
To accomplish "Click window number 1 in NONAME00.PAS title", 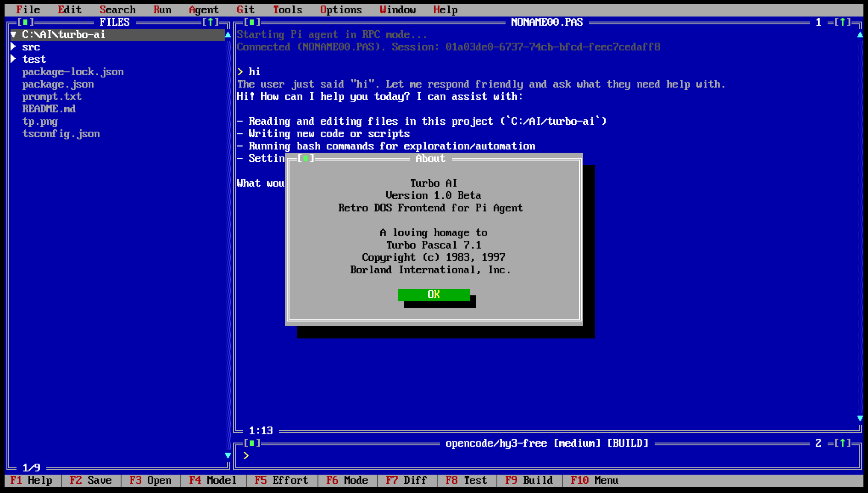I will pos(818,22).
